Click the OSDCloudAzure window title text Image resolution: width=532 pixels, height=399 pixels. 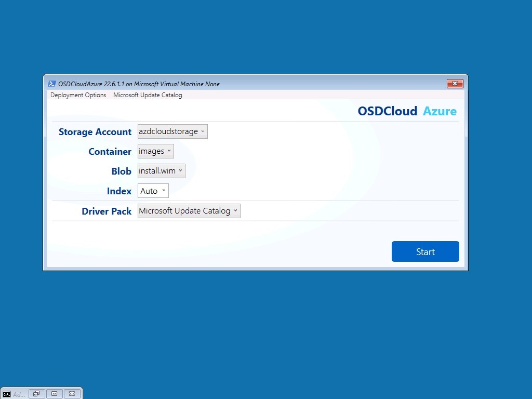pyautogui.click(x=139, y=84)
